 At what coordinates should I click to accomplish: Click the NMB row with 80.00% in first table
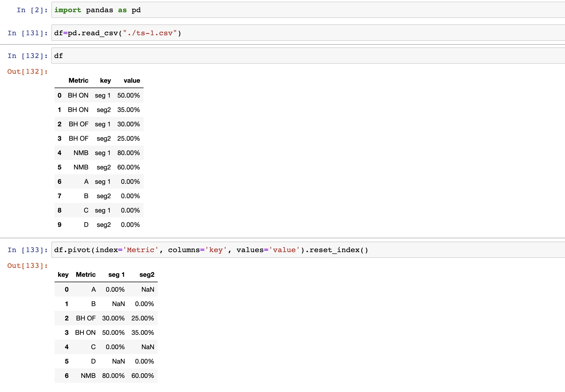click(99, 153)
